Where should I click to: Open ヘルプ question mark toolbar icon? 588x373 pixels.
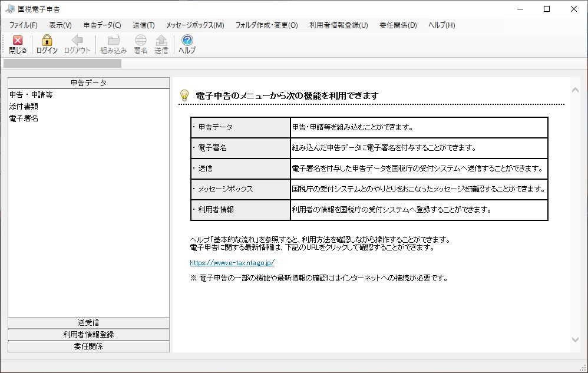[x=187, y=41]
